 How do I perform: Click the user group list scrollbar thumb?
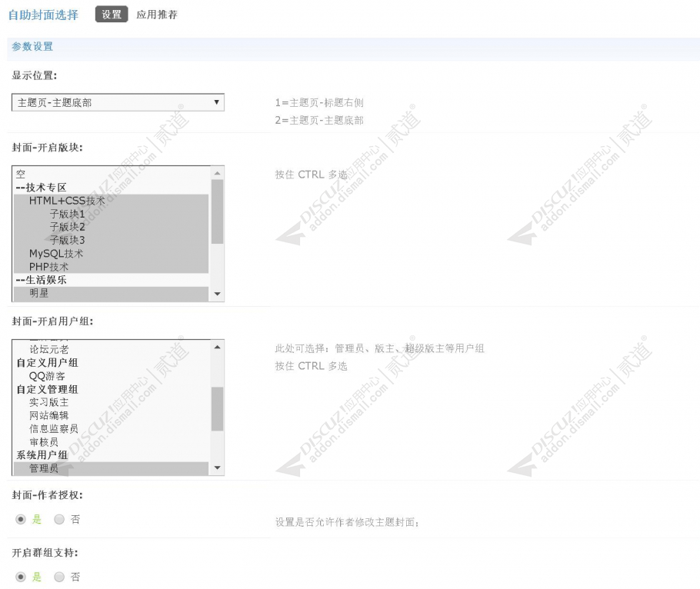click(x=217, y=409)
